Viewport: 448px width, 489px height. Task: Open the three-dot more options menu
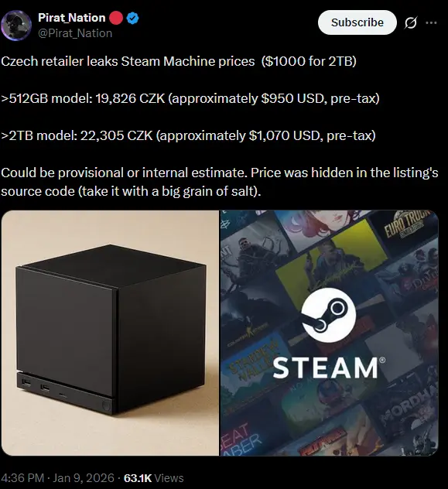tap(431, 22)
